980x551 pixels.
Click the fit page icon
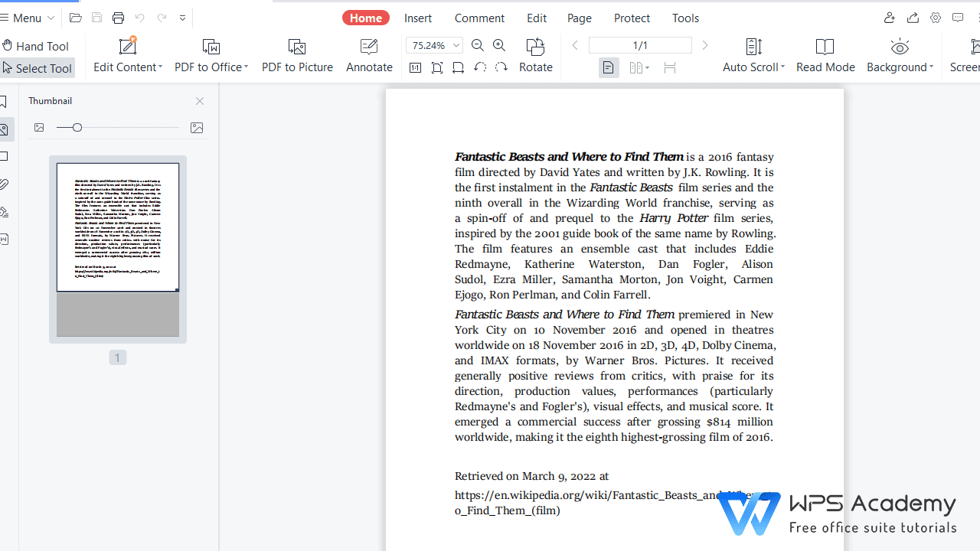coord(436,67)
